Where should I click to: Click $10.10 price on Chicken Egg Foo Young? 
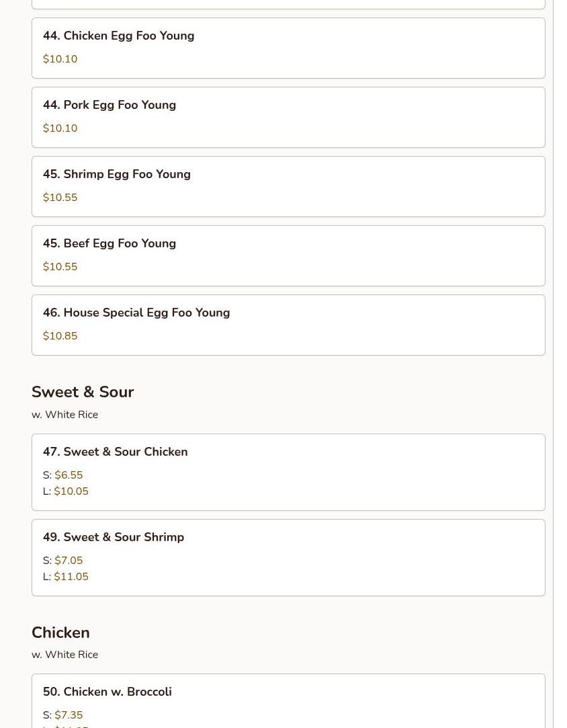(x=60, y=59)
